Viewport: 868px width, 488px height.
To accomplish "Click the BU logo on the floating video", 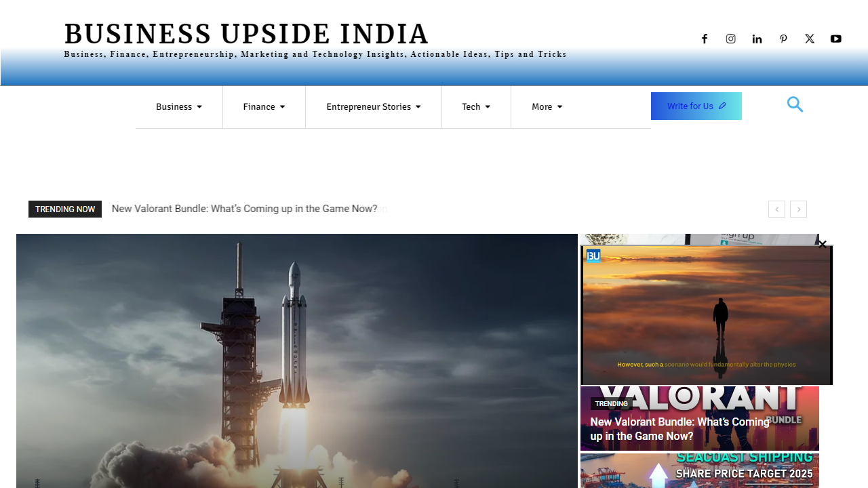I will [593, 256].
